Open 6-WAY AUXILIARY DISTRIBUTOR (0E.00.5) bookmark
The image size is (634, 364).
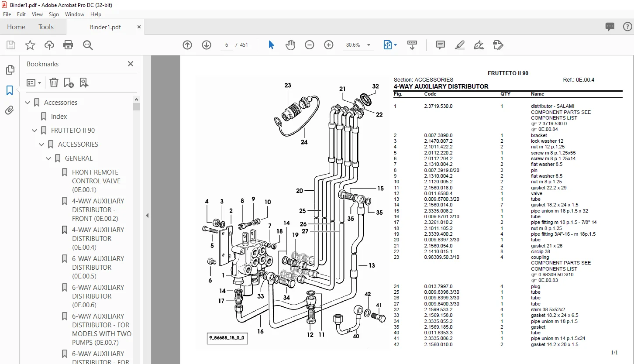click(98, 268)
